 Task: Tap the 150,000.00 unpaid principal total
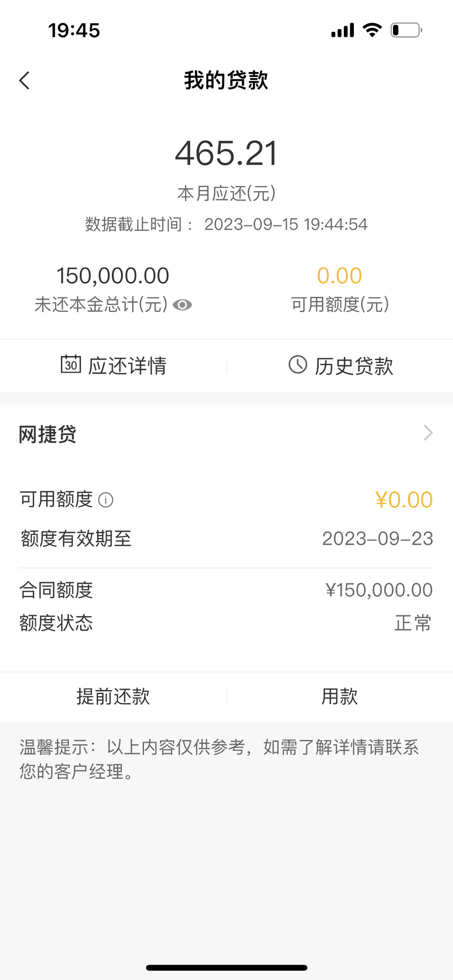pyautogui.click(x=113, y=276)
